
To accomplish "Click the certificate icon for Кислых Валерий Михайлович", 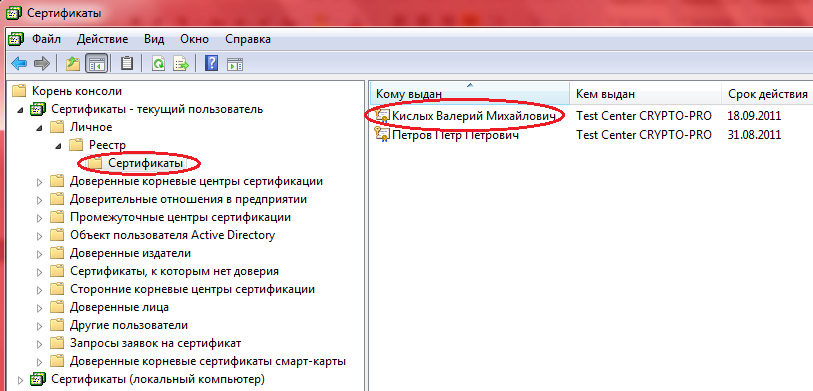I will coord(382,116).
